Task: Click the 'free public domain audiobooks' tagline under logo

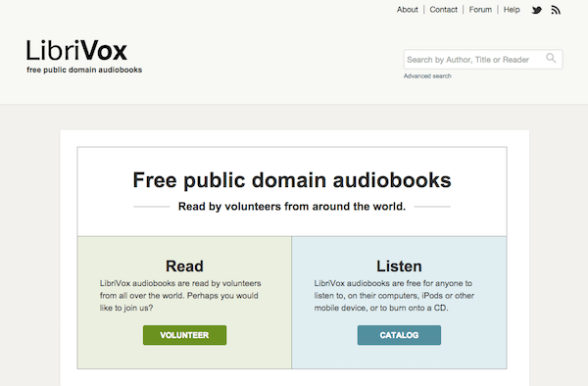Action: click(x=84, y=71)
